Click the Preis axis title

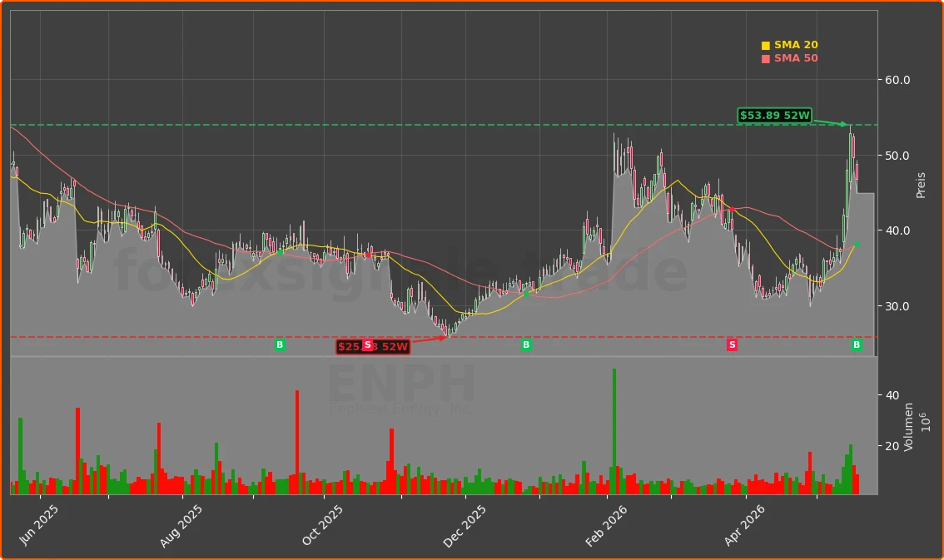click(x=921, y=186)
